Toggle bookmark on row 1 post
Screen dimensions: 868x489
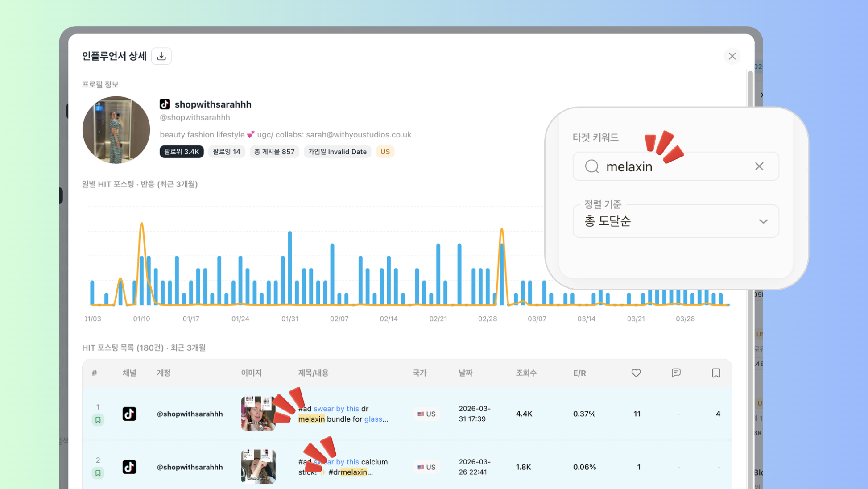coord(98,420)
